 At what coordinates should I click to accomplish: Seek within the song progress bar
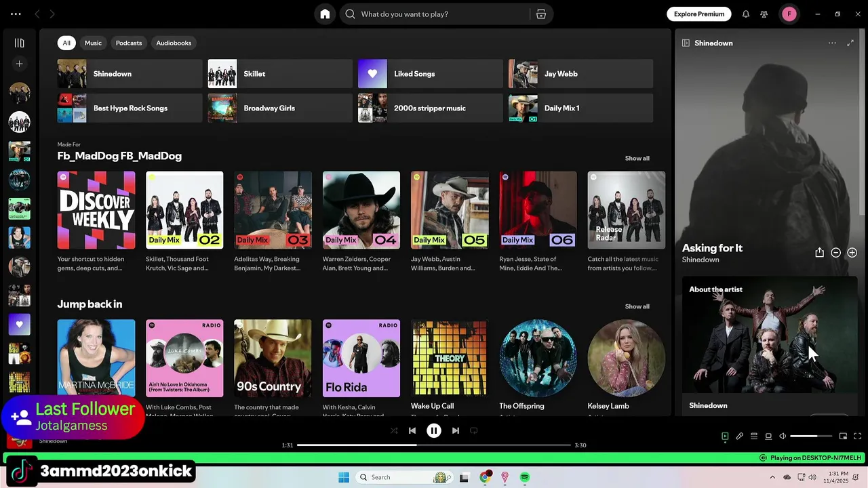tap(434, 445)
